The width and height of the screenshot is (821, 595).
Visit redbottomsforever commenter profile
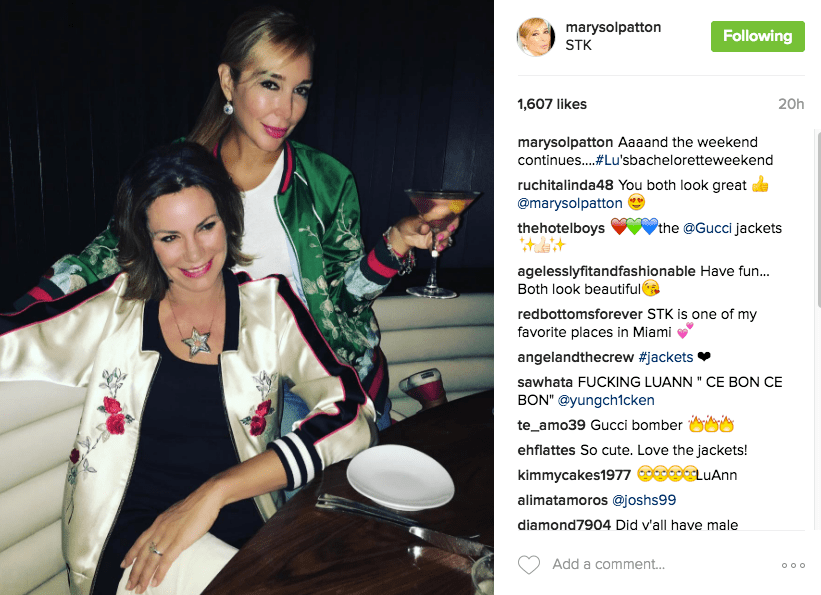(580, 314)
